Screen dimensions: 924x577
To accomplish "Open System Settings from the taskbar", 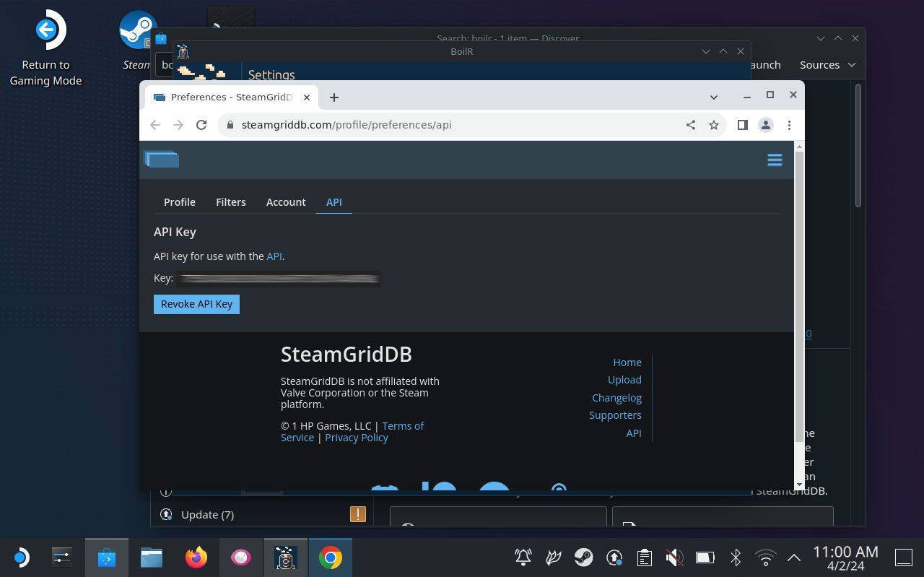I will (62, 558).
